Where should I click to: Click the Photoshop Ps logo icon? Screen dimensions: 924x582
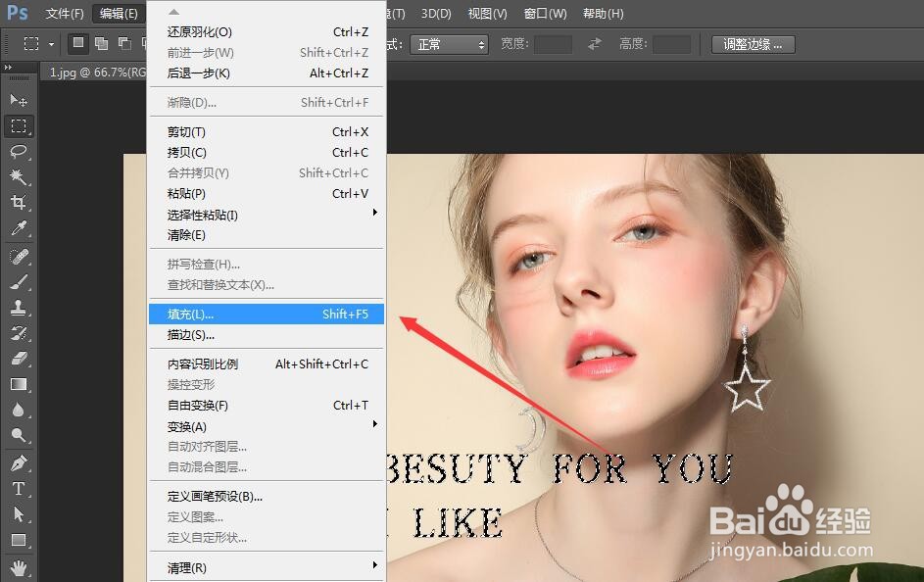(x=17, y=13)
